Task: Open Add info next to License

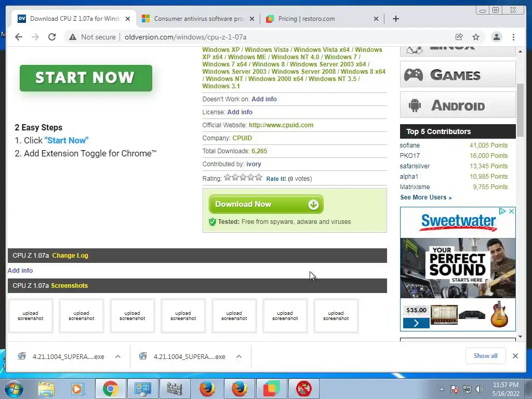Action: tap(240, 112)
